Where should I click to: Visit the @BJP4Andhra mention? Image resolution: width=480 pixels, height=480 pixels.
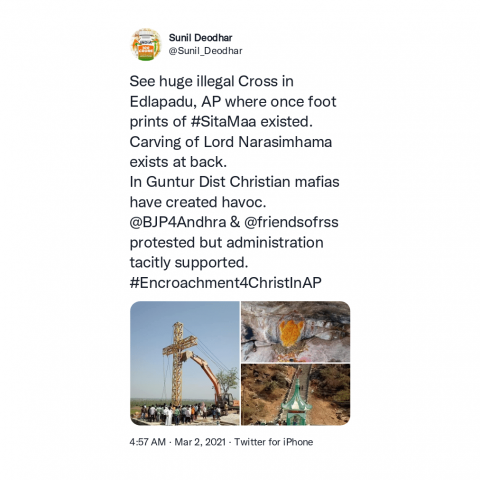[x=178, y=222]
